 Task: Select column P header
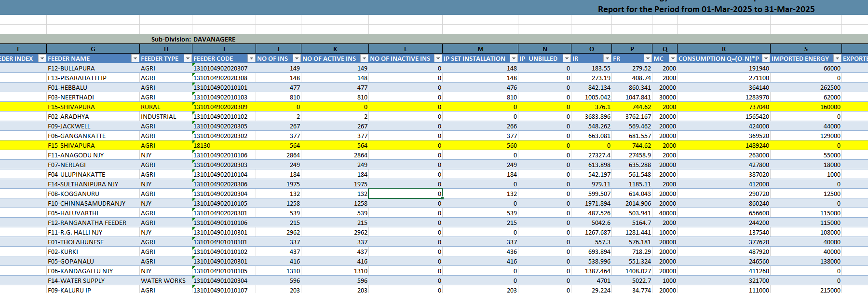pos(632,49)
